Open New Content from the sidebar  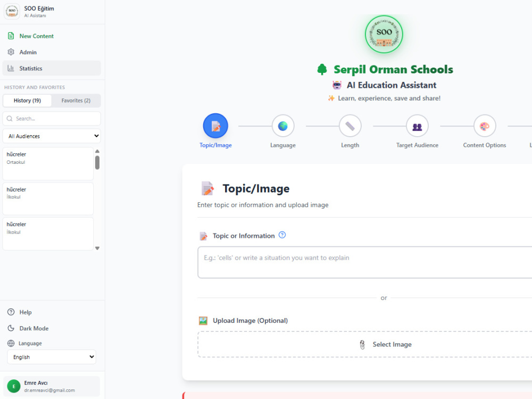pyautogui.click(x=52, y=36)
